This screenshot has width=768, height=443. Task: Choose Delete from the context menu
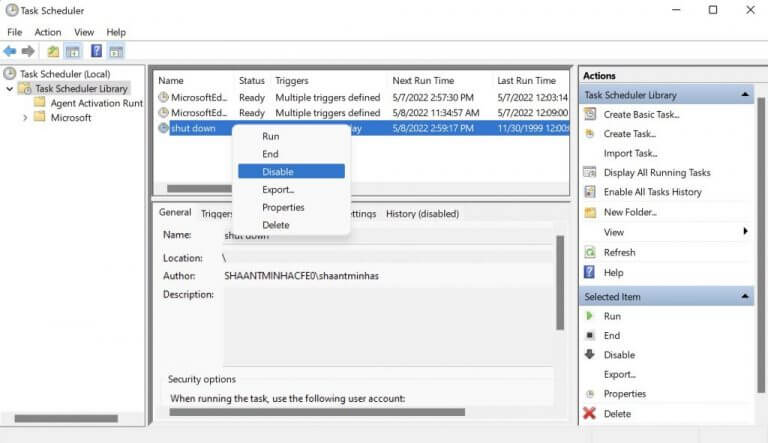pyautogui.click(x=291, y=225)
